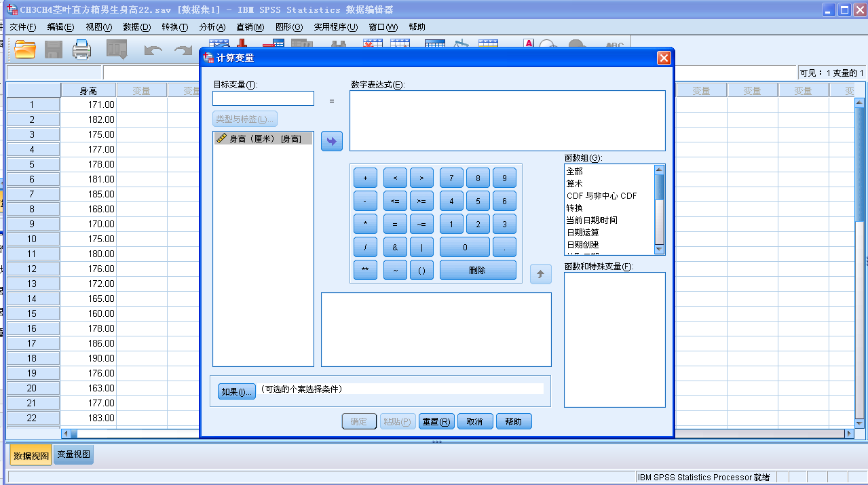Select 转换 function group
868x485 pixels.
[x=574, y=208]
